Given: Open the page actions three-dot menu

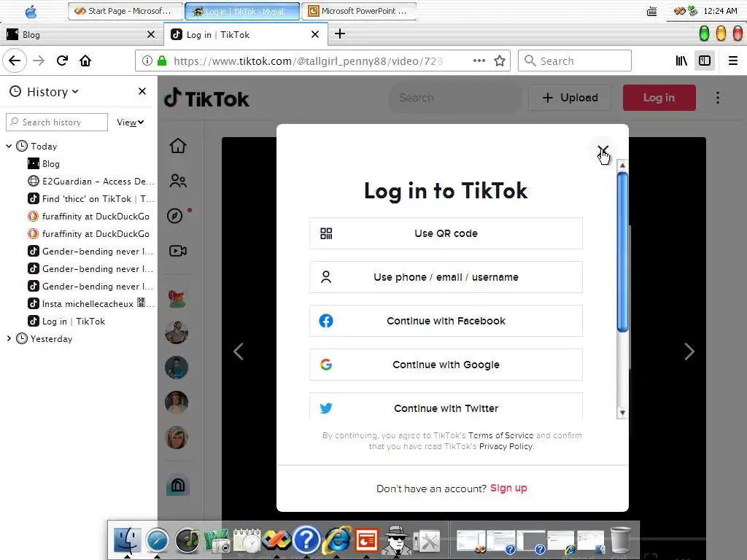Looking at the screenshot, I should pyautogui.click(x=479, y=61).
